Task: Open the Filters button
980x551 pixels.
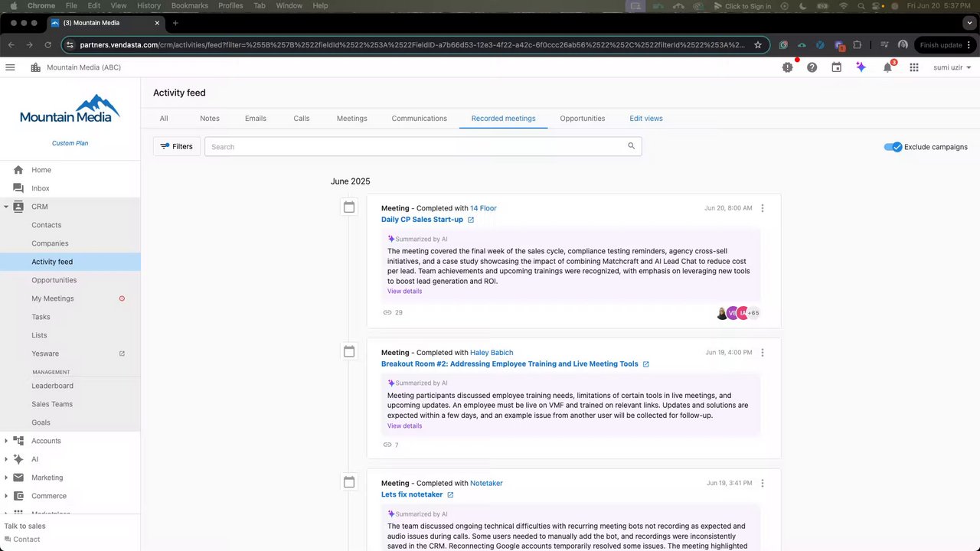Action: pyautogui.click(x=177, y=146)
